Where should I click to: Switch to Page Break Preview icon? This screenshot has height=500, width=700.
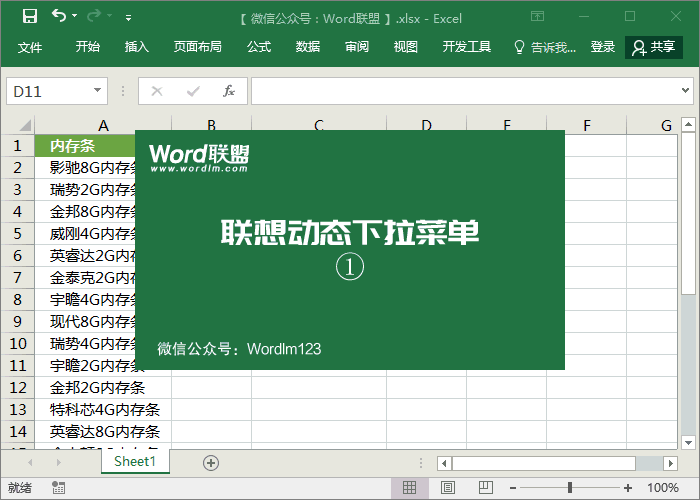485,488
